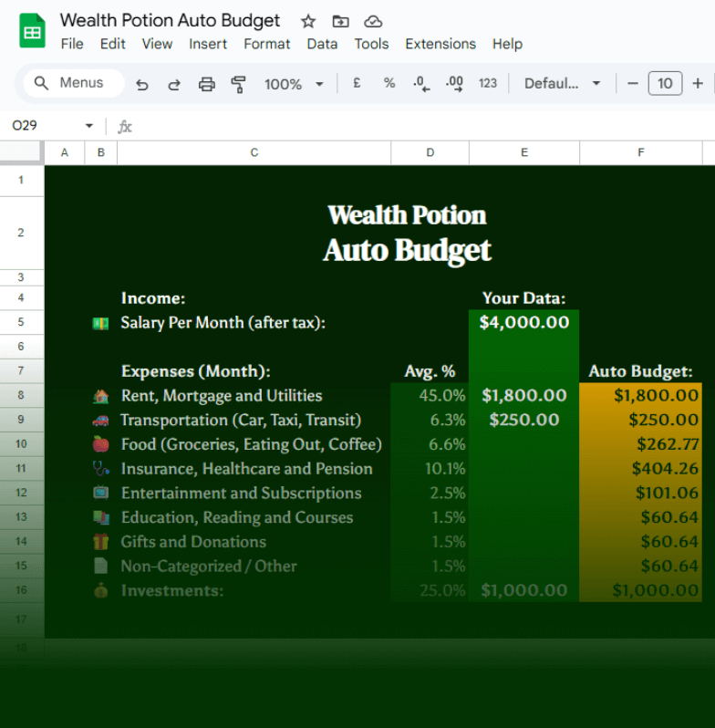Click the Print icon
Screen dimensions: 715x728
[207, 84]
